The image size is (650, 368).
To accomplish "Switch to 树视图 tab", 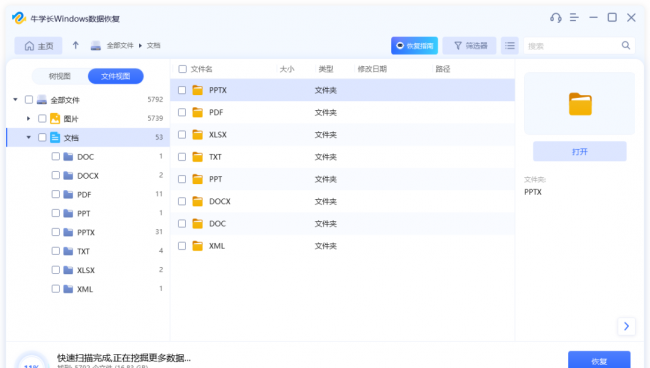I will 60,76.
